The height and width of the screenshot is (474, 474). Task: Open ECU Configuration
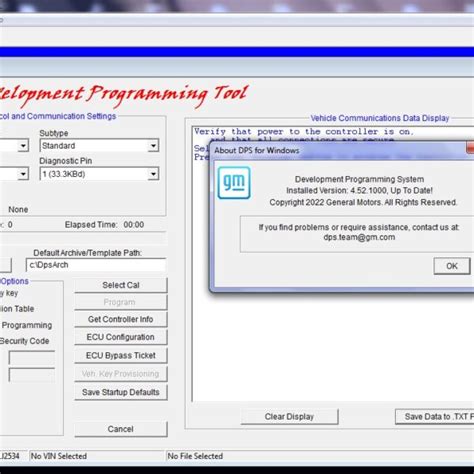pyautogui.click(x=121, y=337)
